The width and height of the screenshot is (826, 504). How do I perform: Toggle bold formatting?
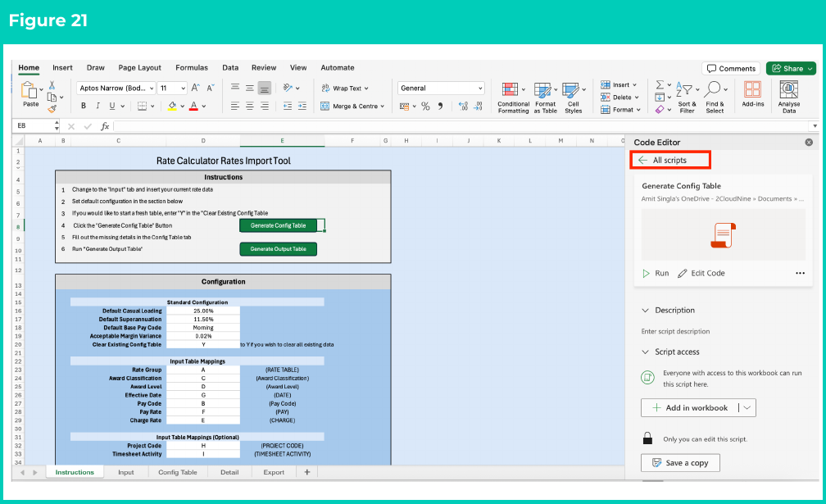(x=84, y=106)
